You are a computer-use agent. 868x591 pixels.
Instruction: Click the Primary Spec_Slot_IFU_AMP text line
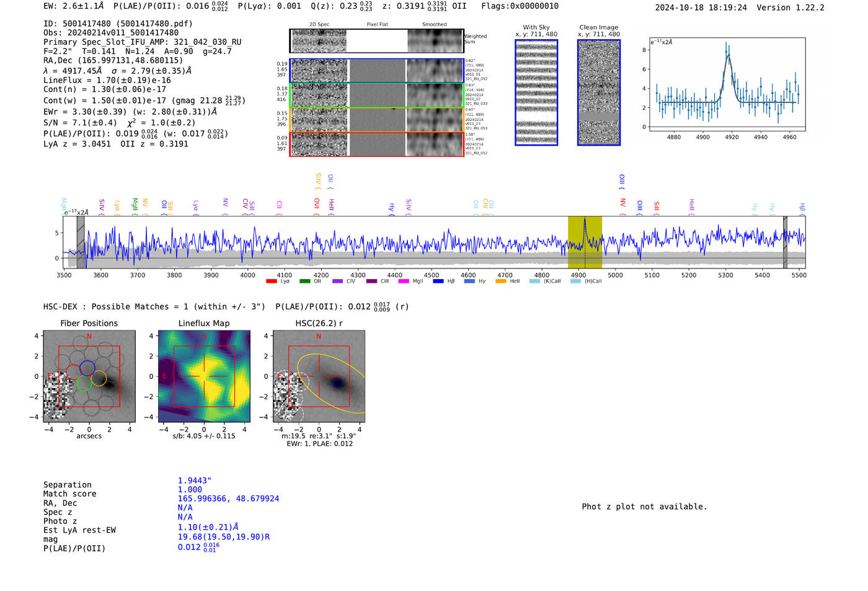[143, 42]
